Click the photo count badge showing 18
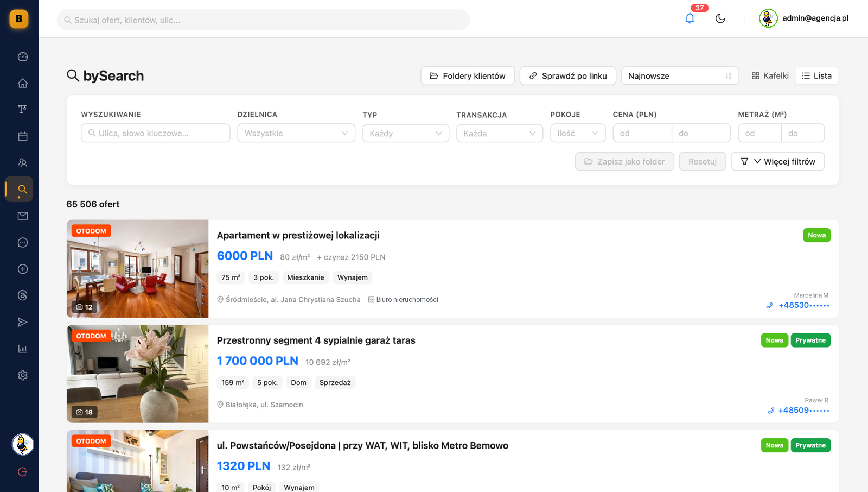The height and width of the screenshot is (492, 868). 84,412
